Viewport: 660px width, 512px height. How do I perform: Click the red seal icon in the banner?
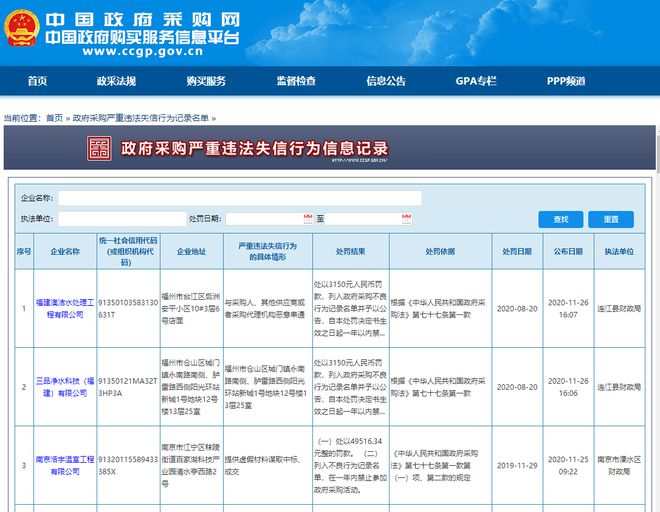point(99,148)
